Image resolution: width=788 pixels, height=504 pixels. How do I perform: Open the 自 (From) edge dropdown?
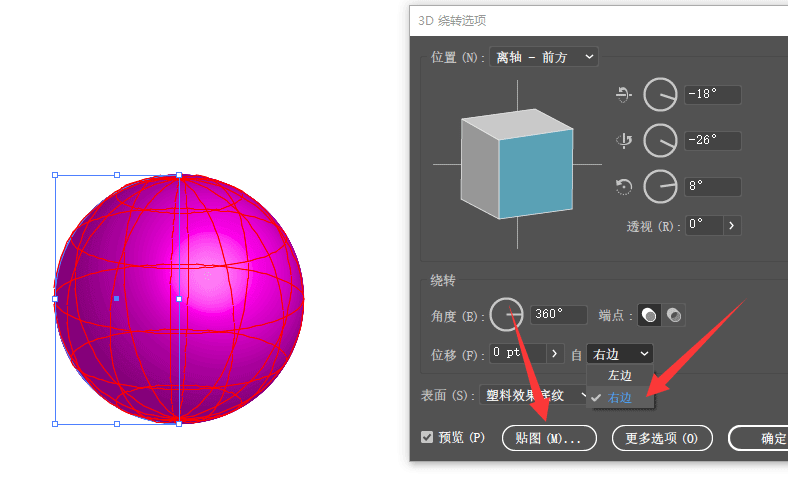click(620, 354)
